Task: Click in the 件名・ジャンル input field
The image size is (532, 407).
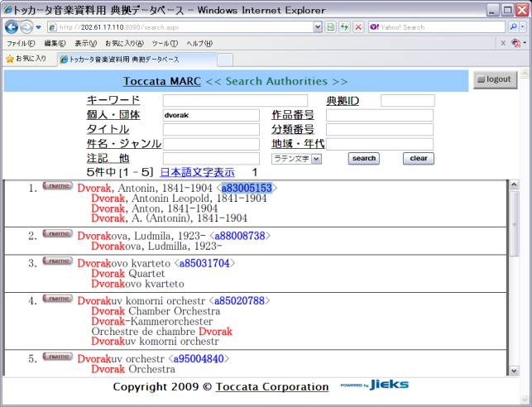Action: pos(211,144)
